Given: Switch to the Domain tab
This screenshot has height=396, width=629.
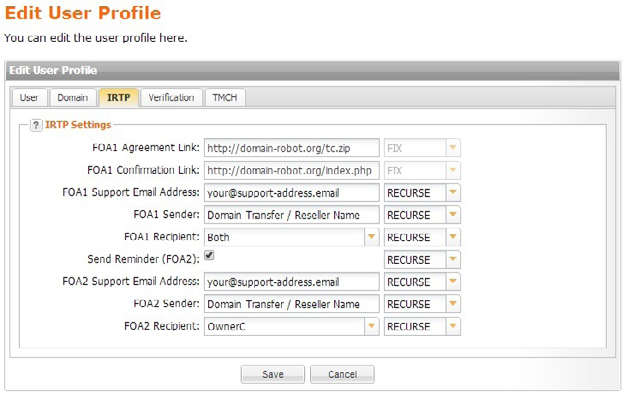Looking at the screenshot, I should point(73,97).
